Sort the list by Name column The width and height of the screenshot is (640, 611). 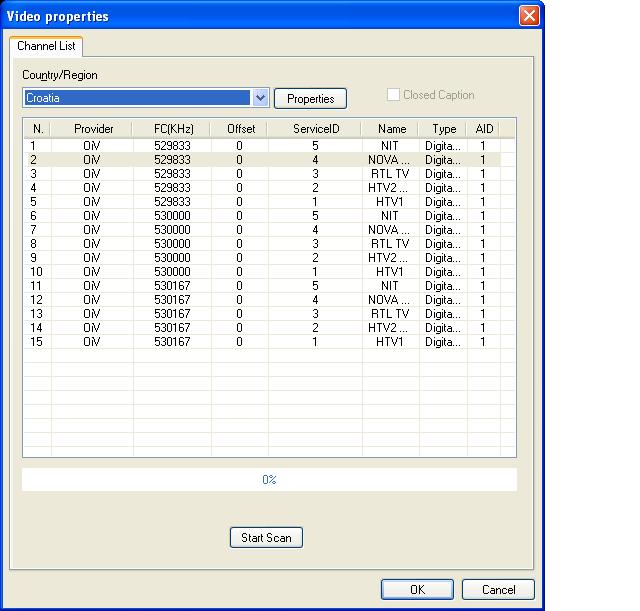pos(391,129)
